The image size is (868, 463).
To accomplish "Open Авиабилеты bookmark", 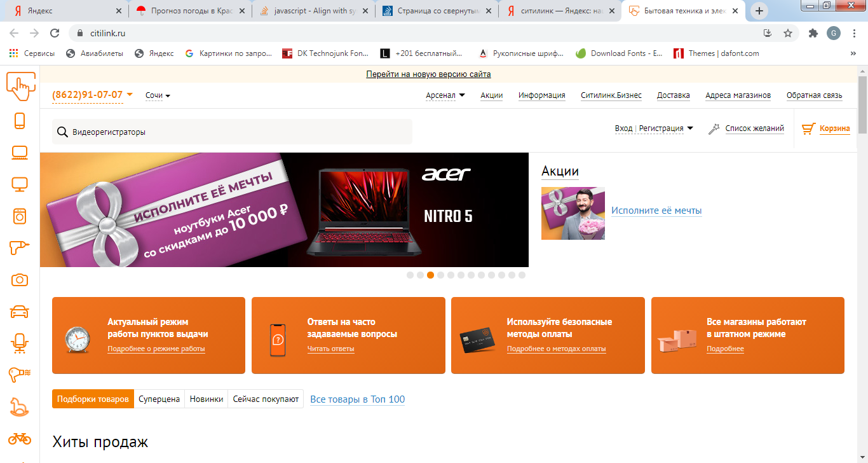I will [95, 53].
